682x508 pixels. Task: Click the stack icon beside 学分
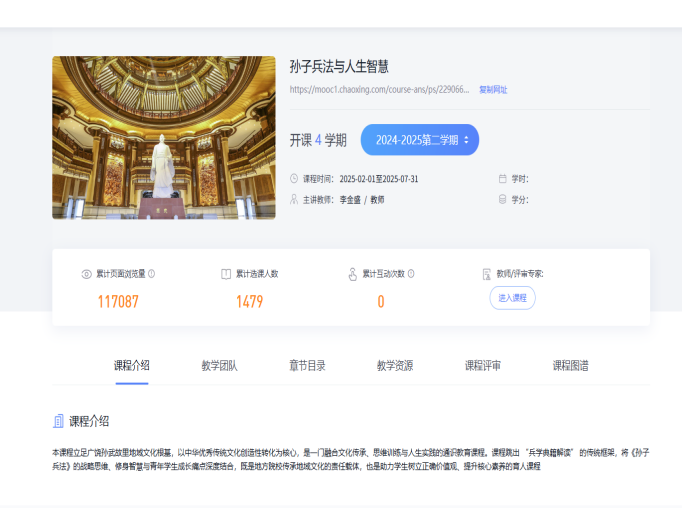(503, 199)
